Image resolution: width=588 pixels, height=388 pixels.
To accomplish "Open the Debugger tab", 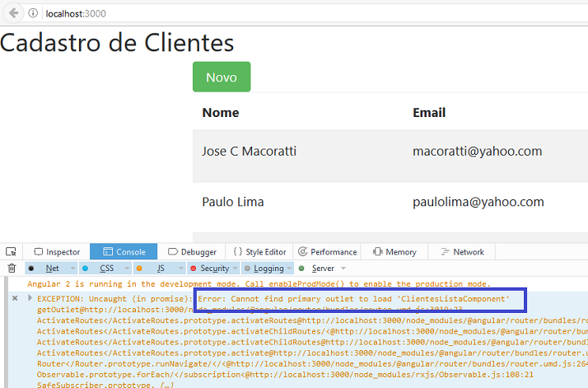I will coord(192,251).
